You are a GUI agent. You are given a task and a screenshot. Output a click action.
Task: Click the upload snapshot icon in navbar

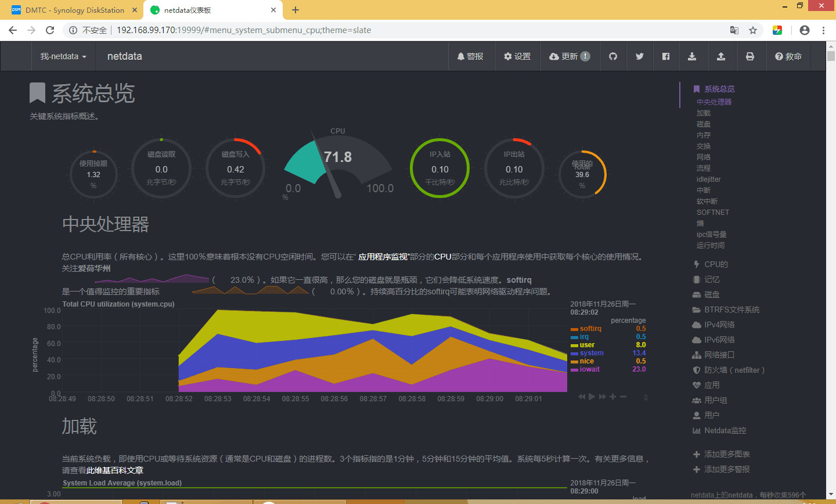(721, 56)
